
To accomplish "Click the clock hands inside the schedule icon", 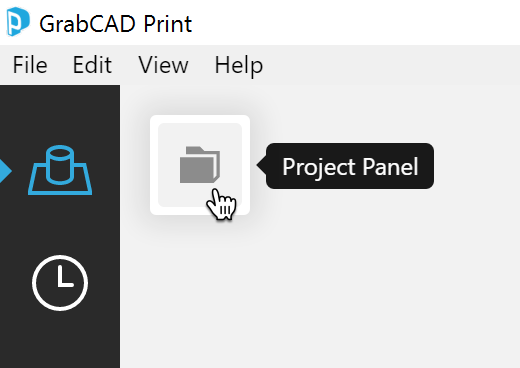I will click(x=65, y=277).
